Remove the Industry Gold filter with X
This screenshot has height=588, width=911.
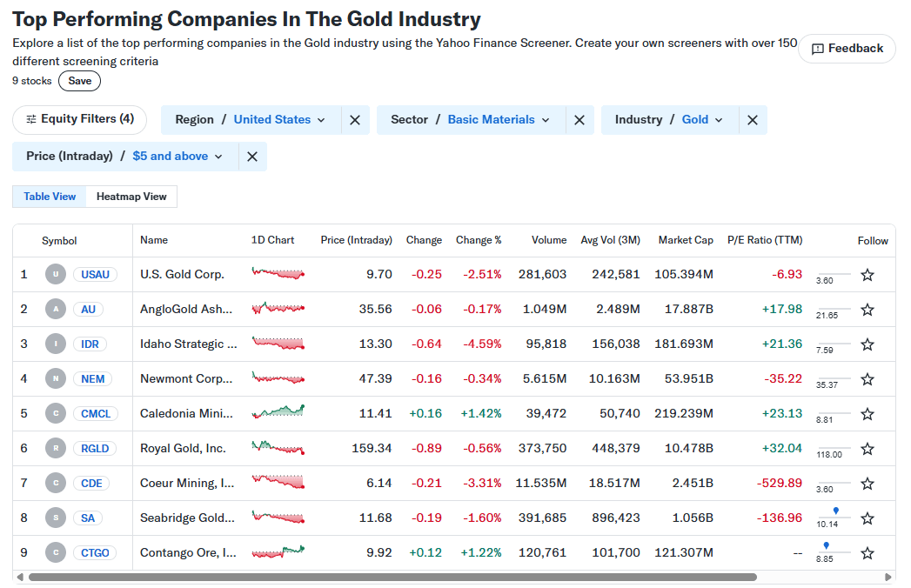point(753,120)
